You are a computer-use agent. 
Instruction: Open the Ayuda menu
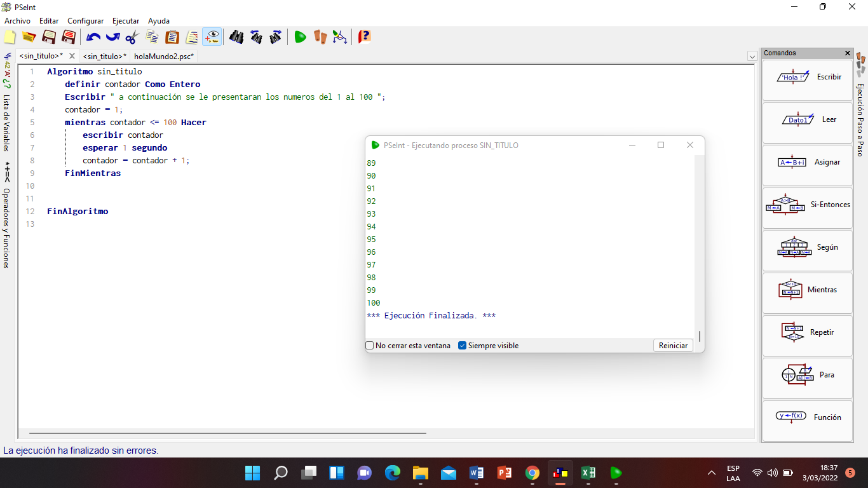159,21
